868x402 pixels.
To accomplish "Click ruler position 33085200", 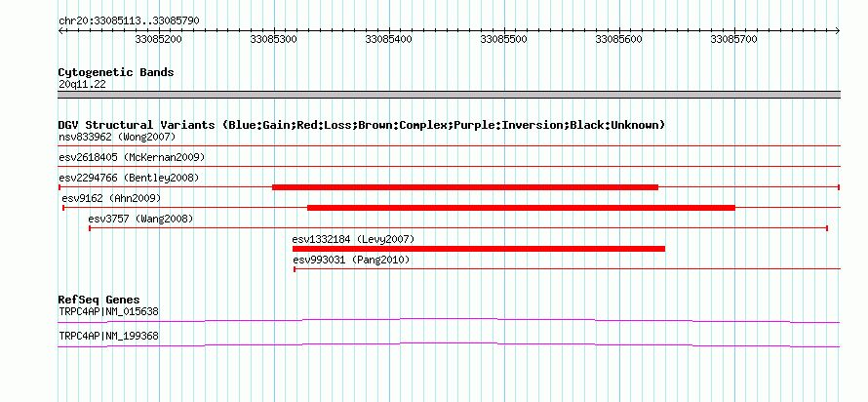I will pyautogui.click(x=158, y=40).
